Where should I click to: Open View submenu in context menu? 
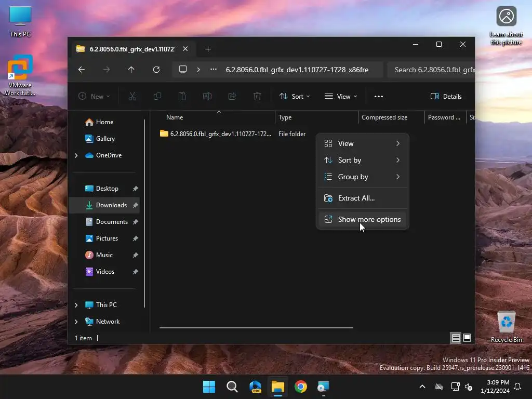(x=362, y=143)
